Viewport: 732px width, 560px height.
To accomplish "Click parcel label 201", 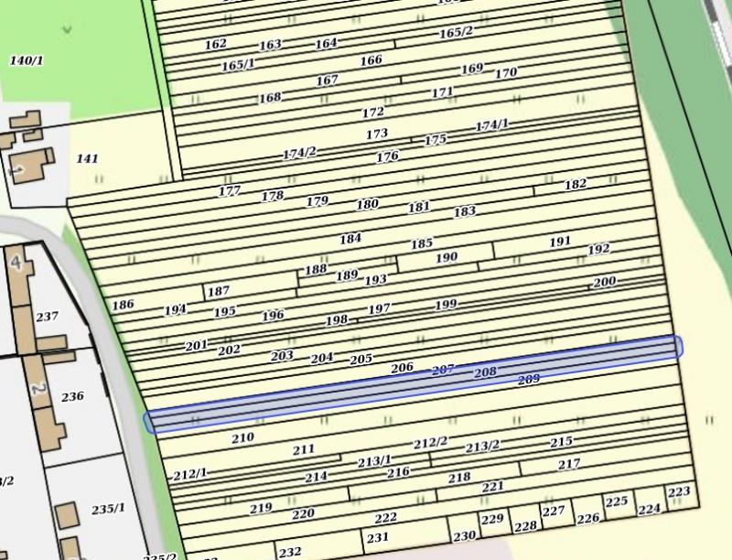I will [x=196, y=346].
